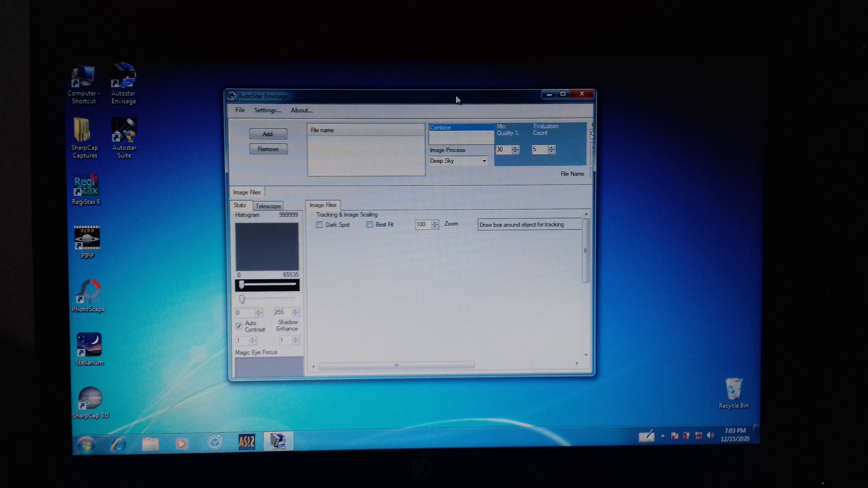
Task: Open Stellarium desktop shortcut
Action: (89, 349)
